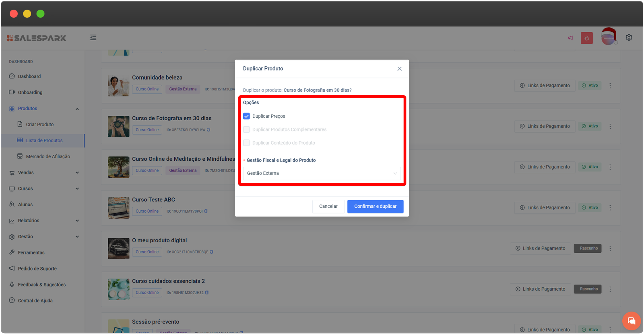Click the megaphone announcements icon
Screen dimensions: 644x334
tap(570, 38)
